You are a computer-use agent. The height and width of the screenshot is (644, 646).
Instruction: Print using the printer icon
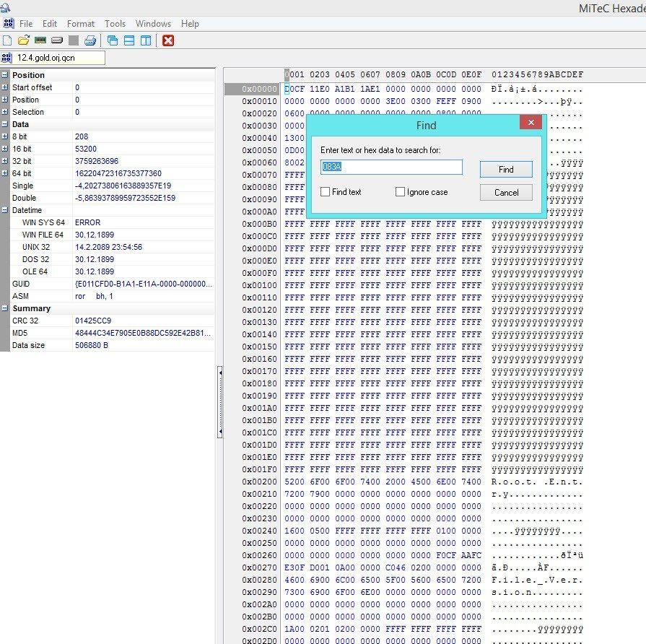[90, 40]
